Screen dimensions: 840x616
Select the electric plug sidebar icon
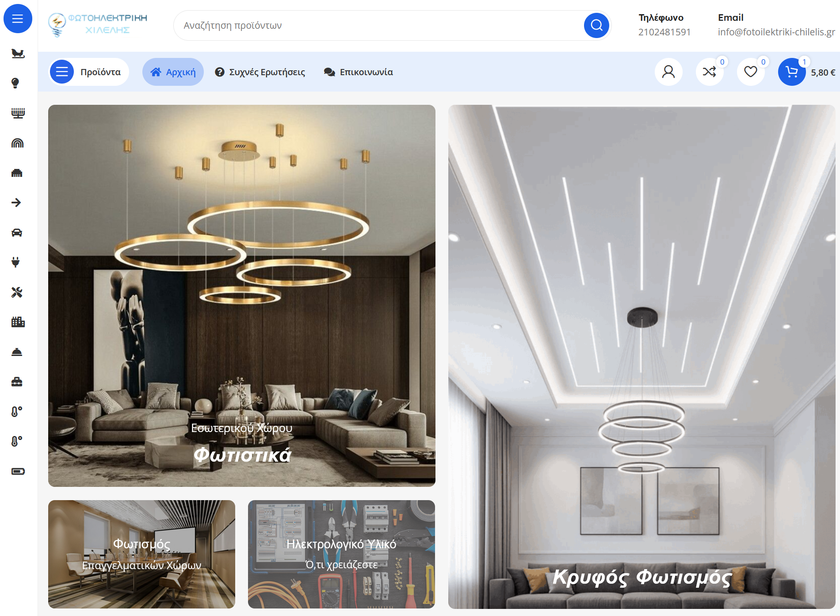[16, 262]
